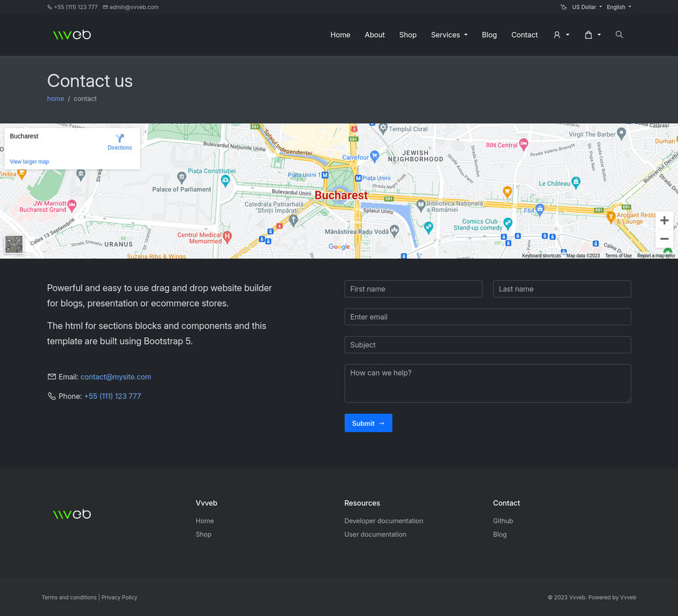The width and height of the screenshot is (678, 616).
Task: Open User documentation footer link
Action: coord(375,535)
